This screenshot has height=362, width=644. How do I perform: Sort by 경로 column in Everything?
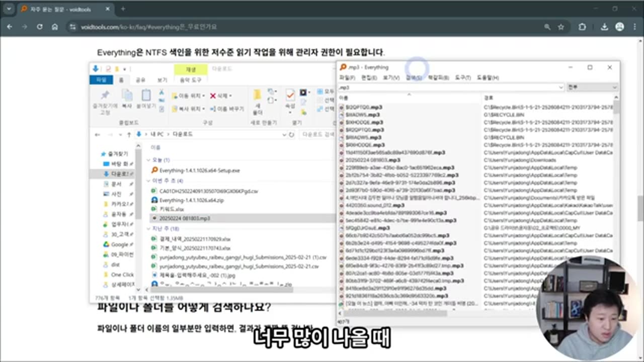tap(547, 97)
